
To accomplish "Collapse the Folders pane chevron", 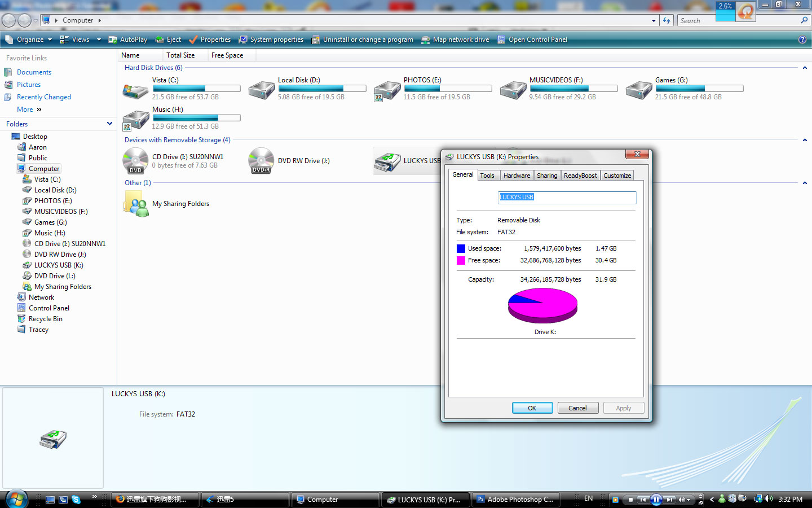I will (x=109, y=124).
